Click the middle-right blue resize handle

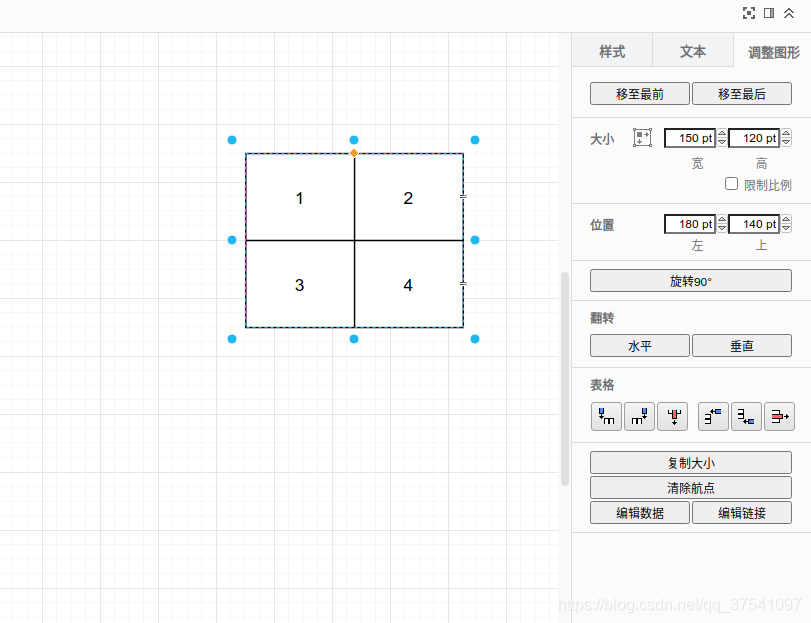[x=475, y=240]
